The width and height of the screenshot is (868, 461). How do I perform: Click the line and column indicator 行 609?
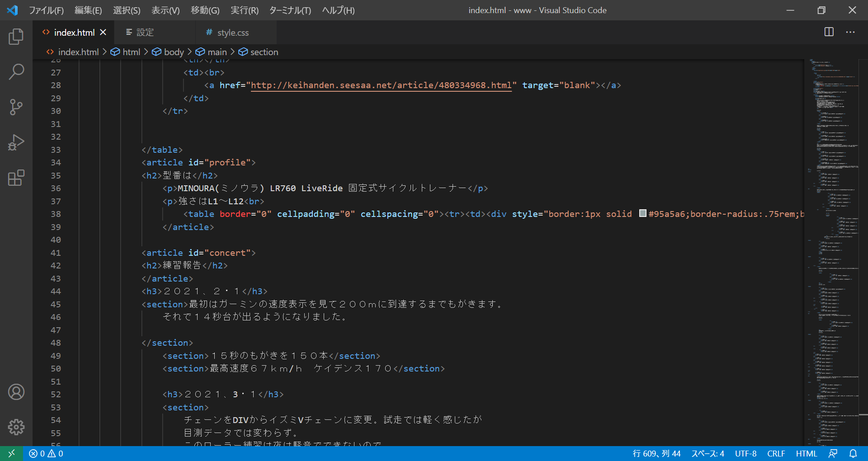point(656,453)
